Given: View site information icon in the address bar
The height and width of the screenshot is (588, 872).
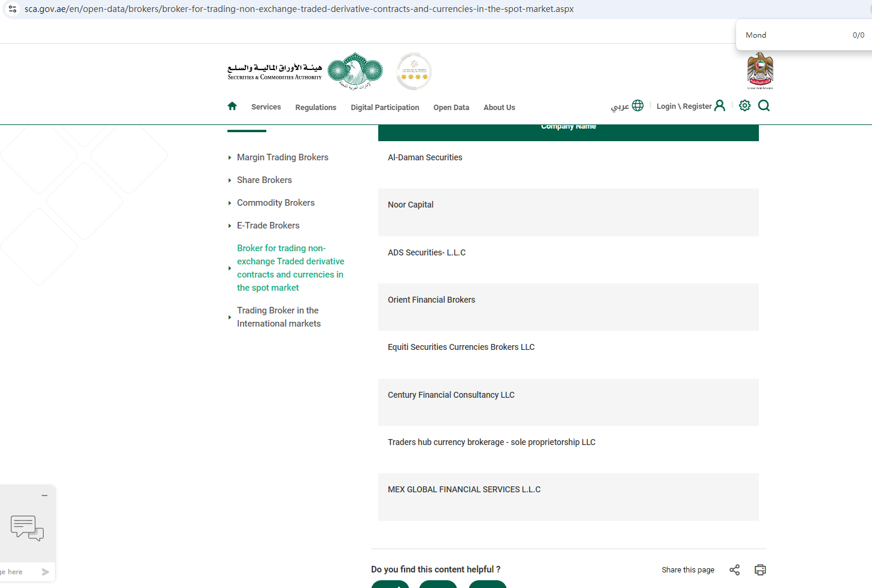Looking at the screenshot, I should [13, 9].
